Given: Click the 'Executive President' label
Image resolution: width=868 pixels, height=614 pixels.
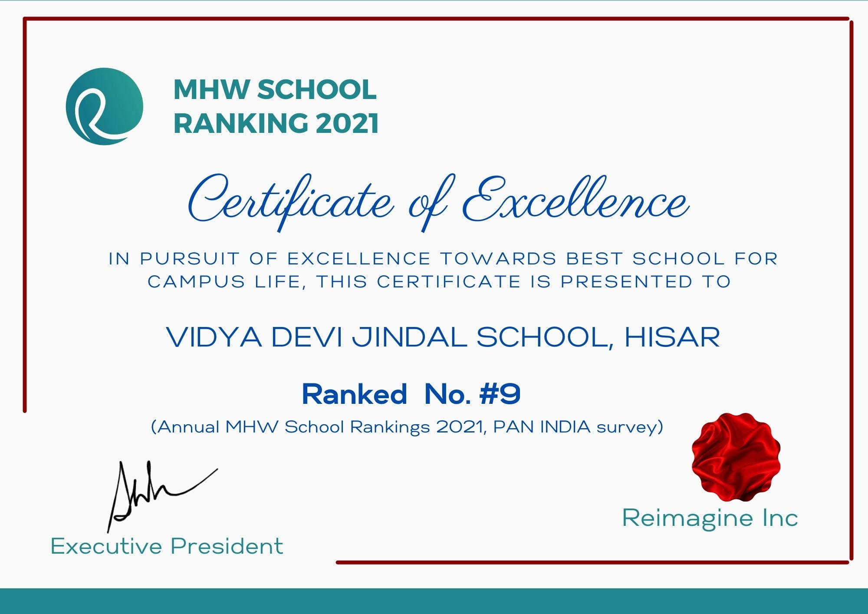Looking at the screenshot, I should (167, 546).
